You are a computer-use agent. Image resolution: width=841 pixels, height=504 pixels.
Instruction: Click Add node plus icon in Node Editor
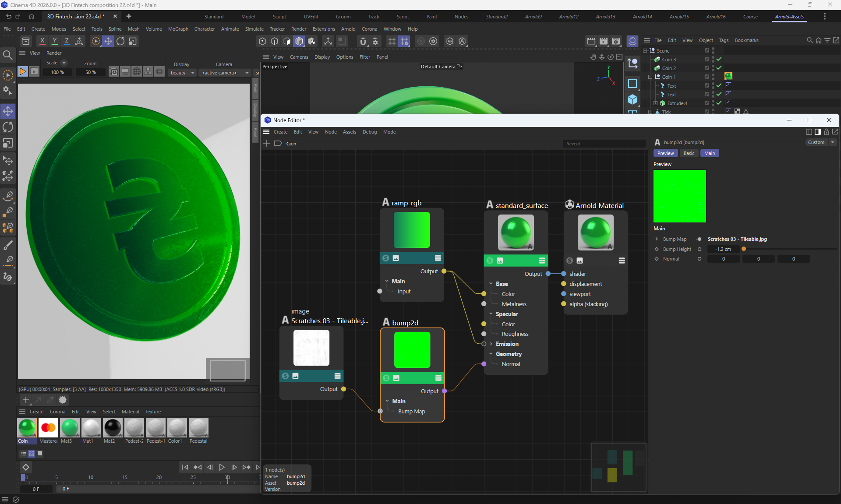click(x=267, y=143)
